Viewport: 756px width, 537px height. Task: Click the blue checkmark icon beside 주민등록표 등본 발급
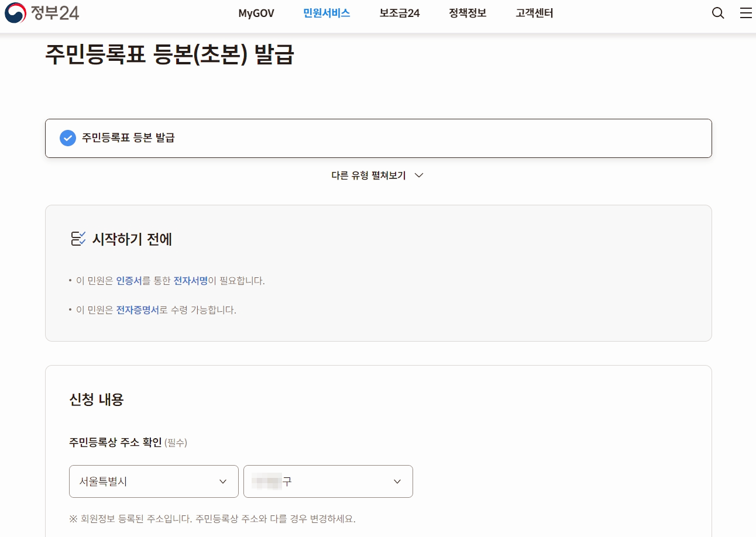click(68, 138)
